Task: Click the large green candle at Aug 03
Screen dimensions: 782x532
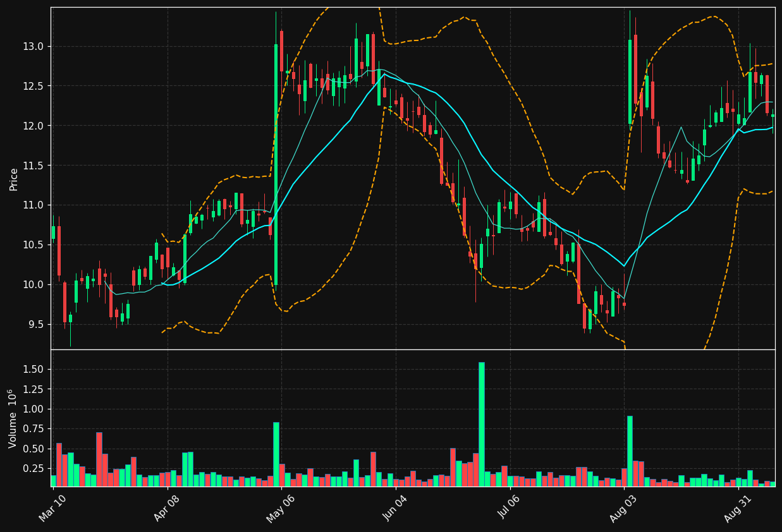Action: [x=630, y=82]
